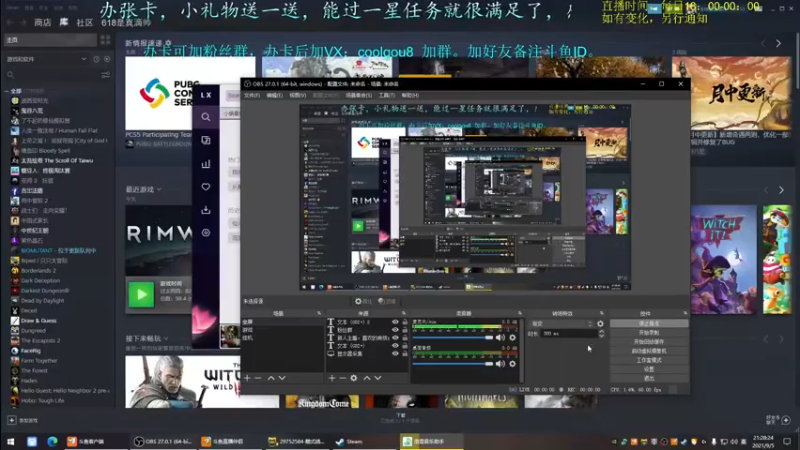
Task: Open OBS 设置 settings button
Action: tap(649, 369)
